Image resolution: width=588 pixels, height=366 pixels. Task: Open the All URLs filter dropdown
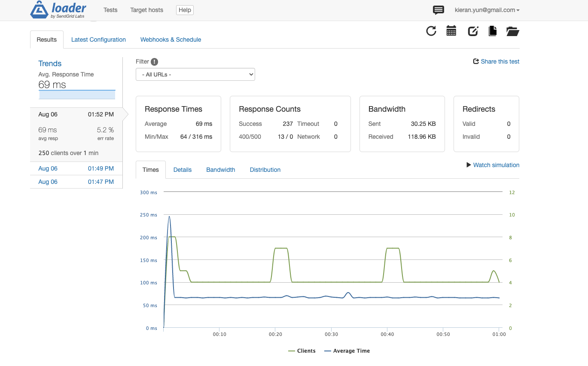195,74
